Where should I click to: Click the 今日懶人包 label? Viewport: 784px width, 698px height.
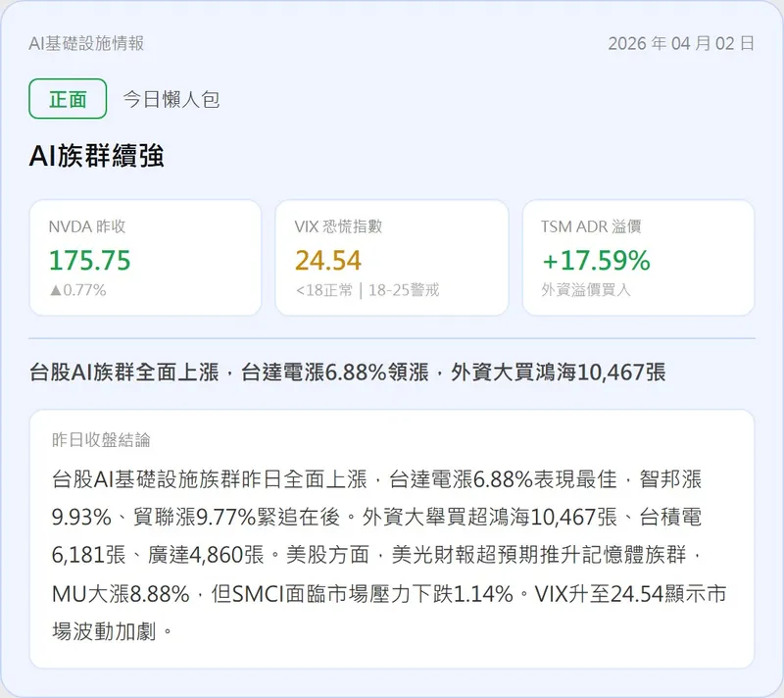171,99
